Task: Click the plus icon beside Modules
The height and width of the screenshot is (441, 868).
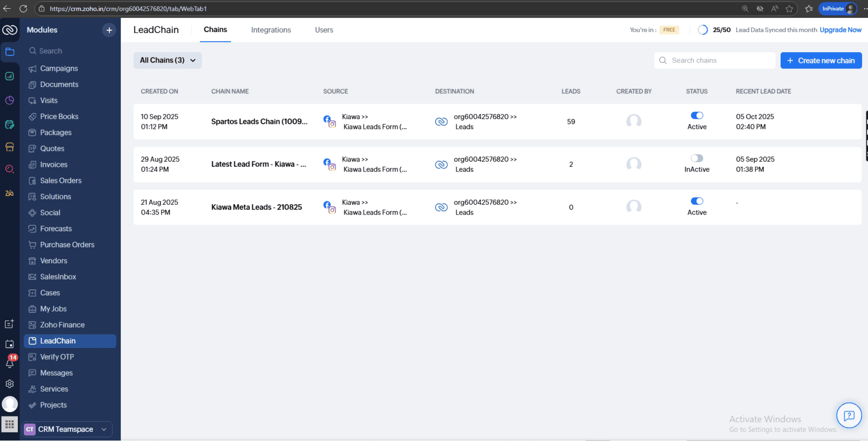Action: tap(109, 30)
